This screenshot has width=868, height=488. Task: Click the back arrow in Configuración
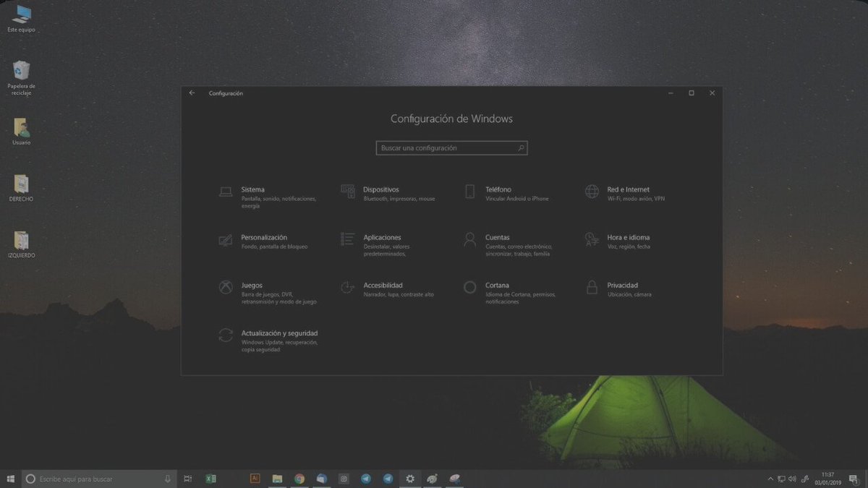[192, 93]
